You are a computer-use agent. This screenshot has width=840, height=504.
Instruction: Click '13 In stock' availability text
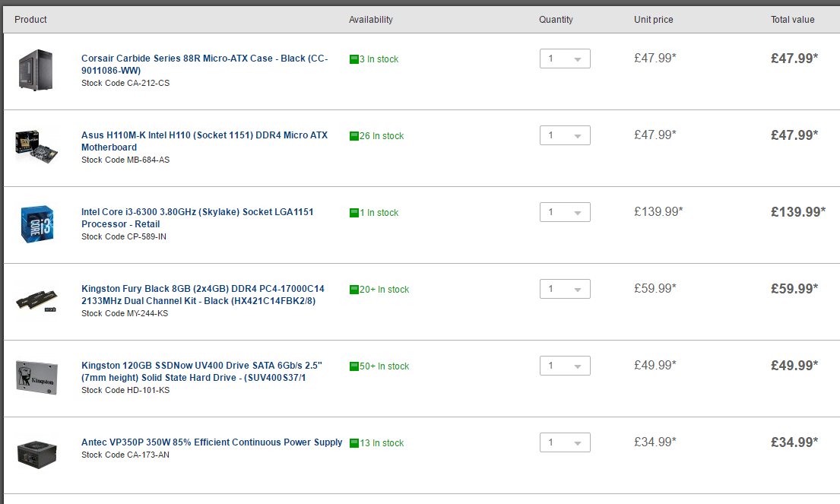point(382,443)
